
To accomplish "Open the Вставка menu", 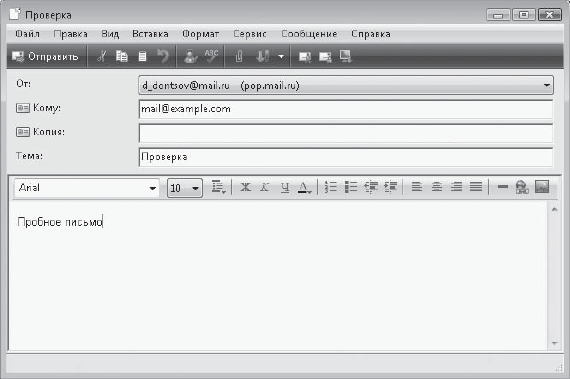I will point(150,34).
